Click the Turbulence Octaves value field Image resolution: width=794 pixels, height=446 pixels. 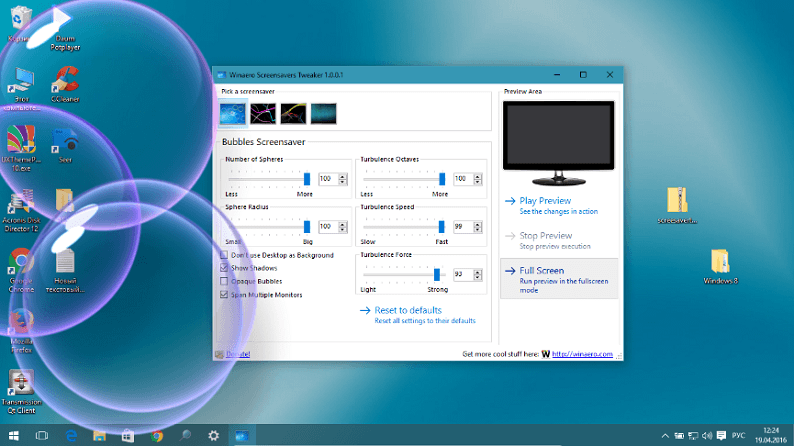click(463, 179)
